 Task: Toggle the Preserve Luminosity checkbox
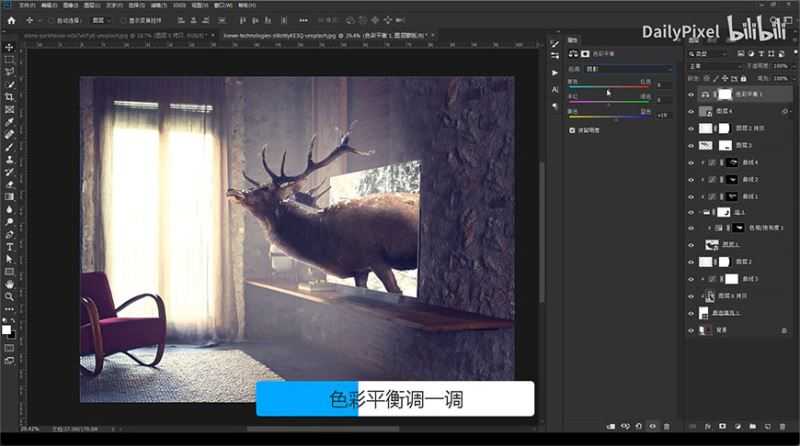point(571,130)
